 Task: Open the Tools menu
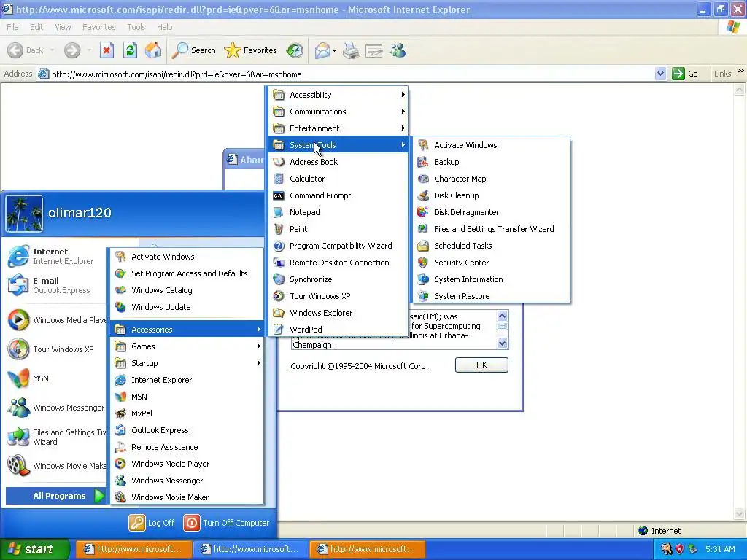pos(136,27)
